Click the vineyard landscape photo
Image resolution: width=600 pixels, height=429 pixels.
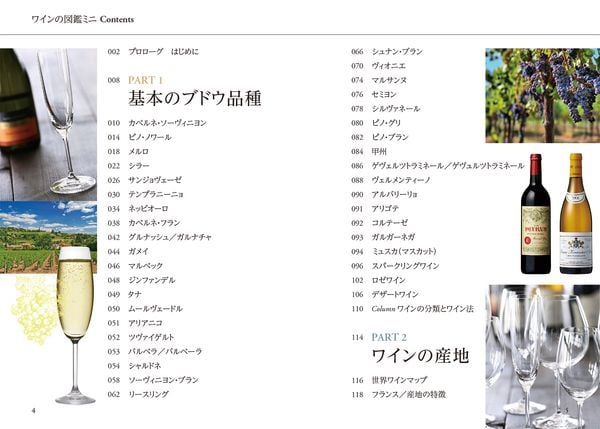tap(48, 237)
